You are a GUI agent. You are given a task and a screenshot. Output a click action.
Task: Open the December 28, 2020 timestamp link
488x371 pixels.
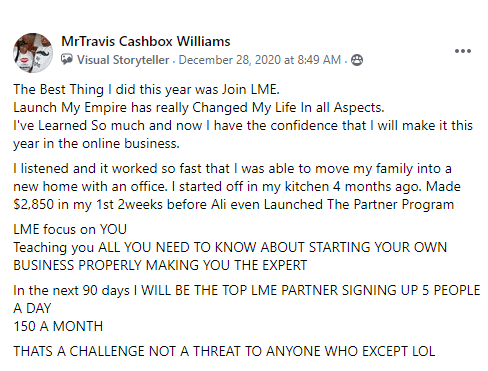tap(260, 60)
